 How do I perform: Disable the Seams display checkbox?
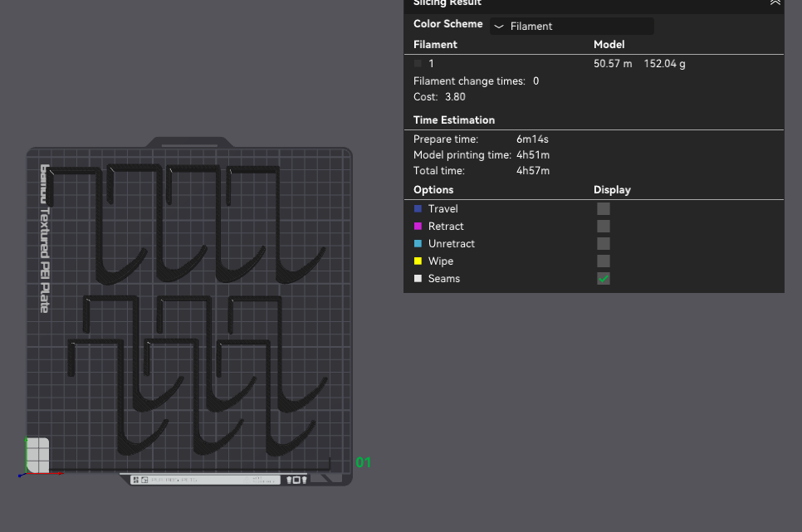[x=604, y=279]
